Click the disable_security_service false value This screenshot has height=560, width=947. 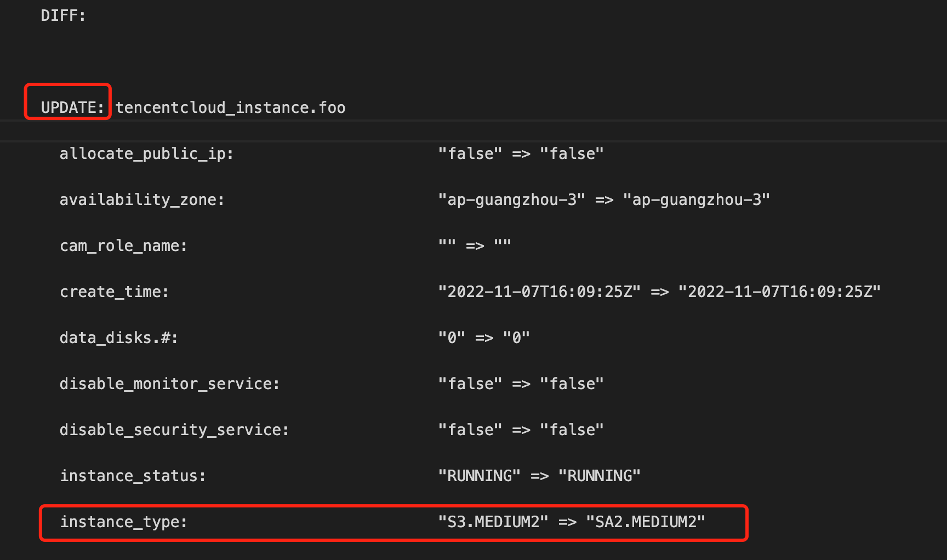(521, 430)
